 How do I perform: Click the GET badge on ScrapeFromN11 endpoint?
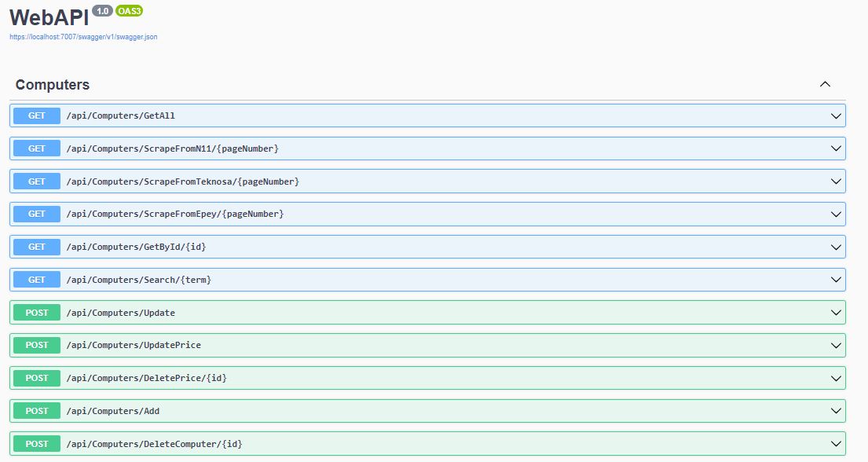(35, 148)
